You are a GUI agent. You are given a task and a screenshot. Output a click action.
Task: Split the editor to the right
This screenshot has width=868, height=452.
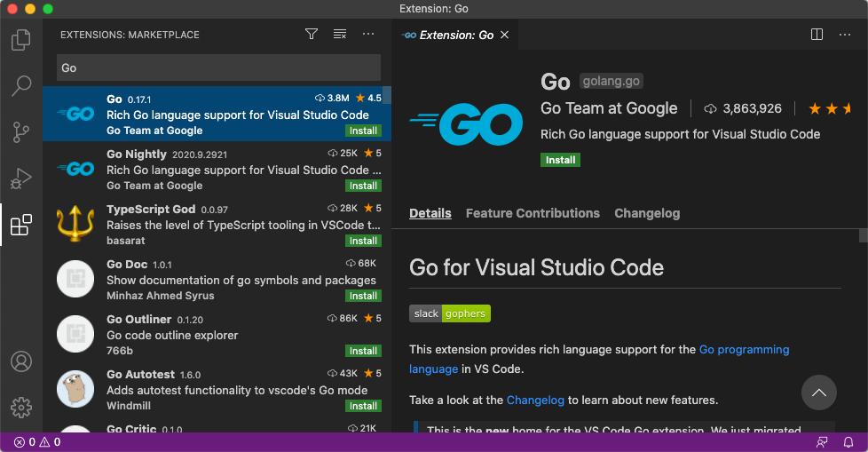pyautogui.click(x=817, y=35)
